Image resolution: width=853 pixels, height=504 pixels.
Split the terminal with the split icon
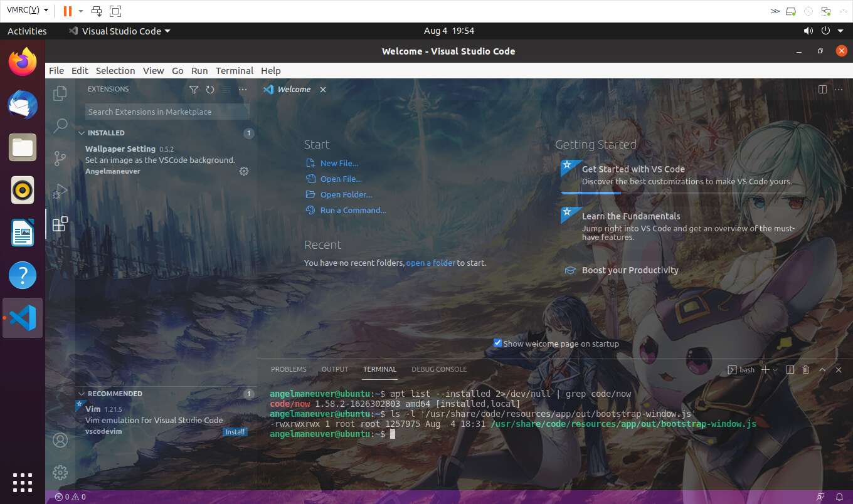pos(790,370)
